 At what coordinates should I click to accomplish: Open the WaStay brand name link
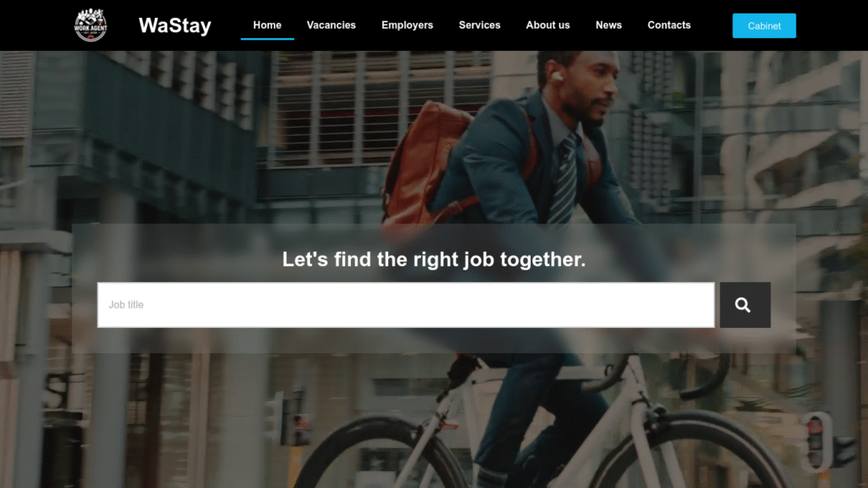tap(175, 25)
